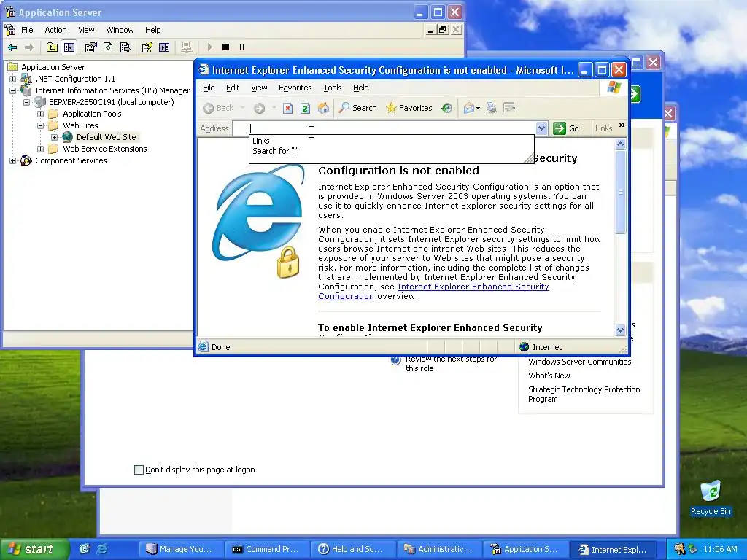
Task: Click the Start button on the taskbar
Action: [34, 549]
